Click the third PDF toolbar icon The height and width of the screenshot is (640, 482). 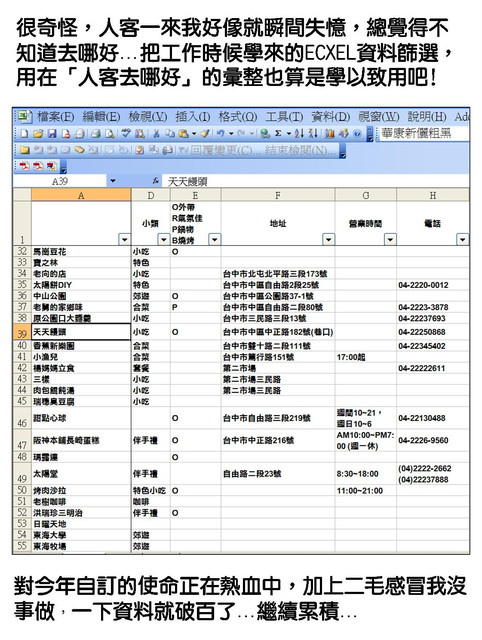(x=52, y=166)
